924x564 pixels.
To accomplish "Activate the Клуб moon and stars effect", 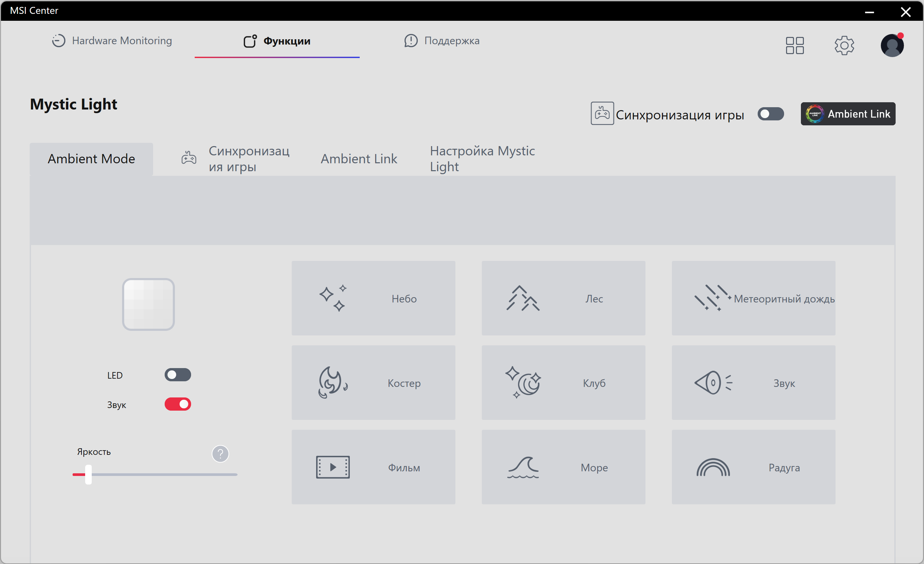I will point(563,383).
